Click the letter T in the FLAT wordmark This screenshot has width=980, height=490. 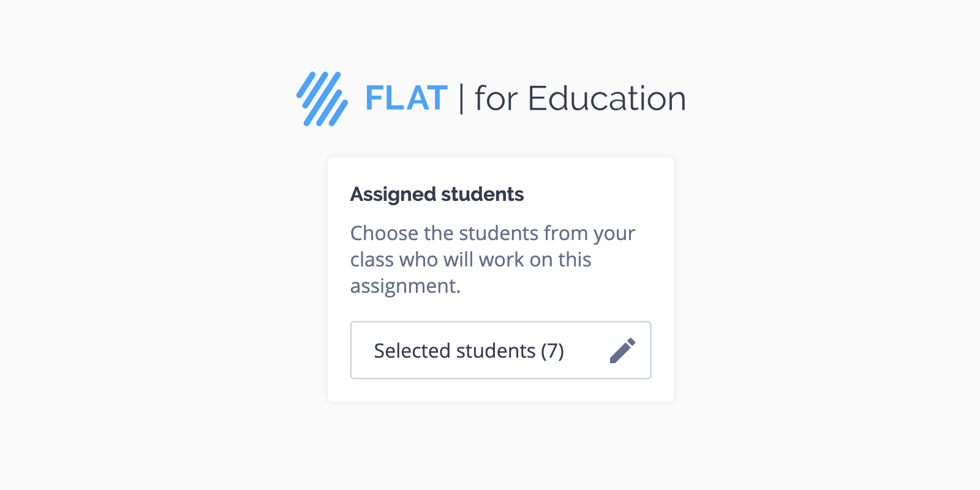(x=435, y=99)
